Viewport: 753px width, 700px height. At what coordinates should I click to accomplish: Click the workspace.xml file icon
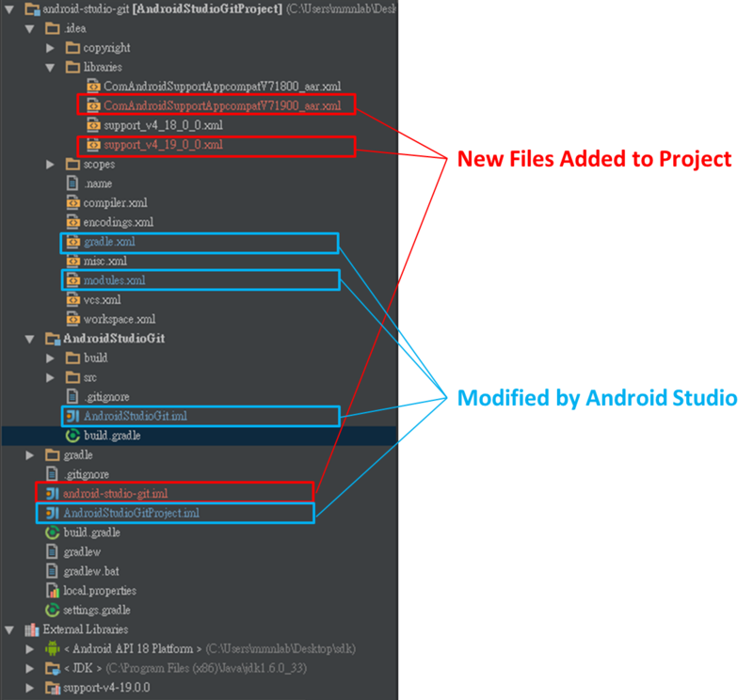(73, 319)
